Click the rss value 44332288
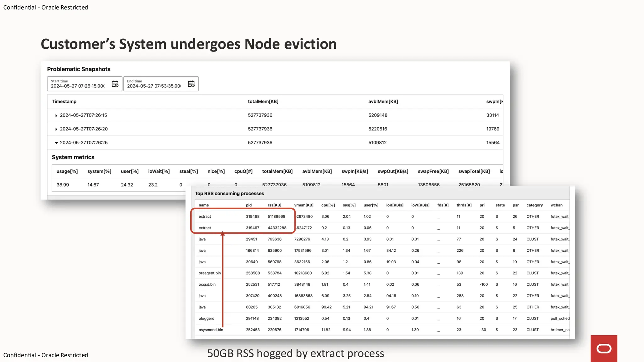The height and width of the screenshot is (362, 644). (x=277, y=228)
